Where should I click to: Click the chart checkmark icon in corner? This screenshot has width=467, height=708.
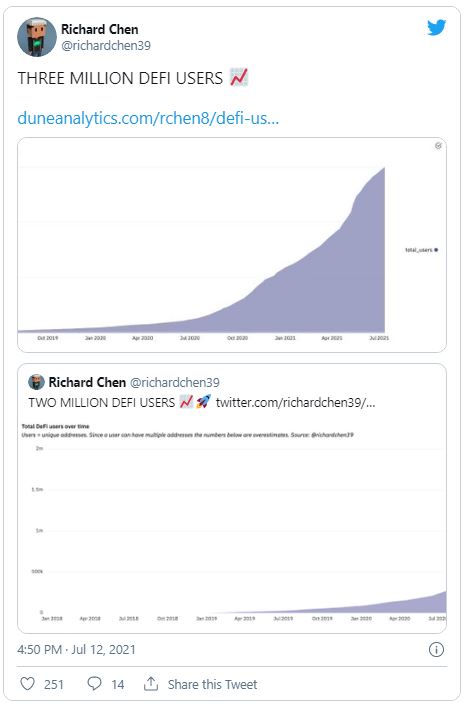pos(438,146)
